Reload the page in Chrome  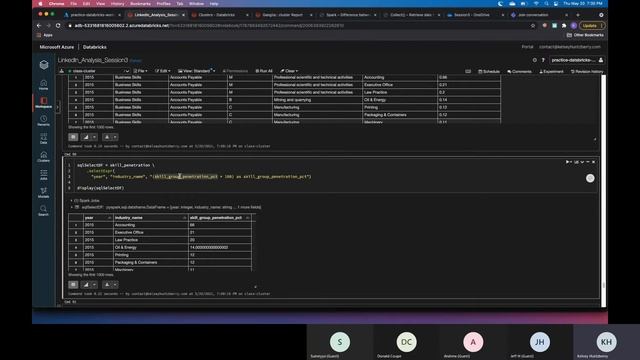[58, 25]
